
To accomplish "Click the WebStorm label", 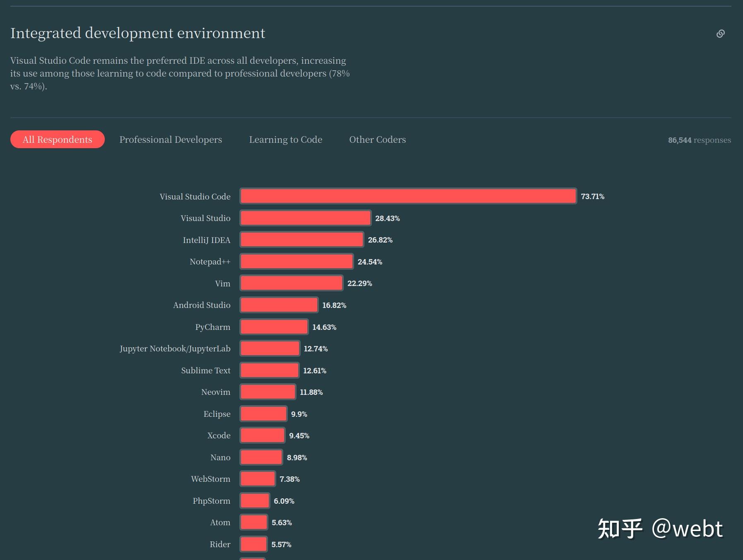I will (211, 479).
